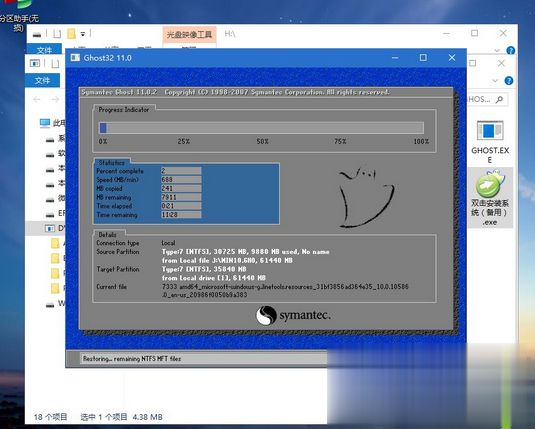Open help in the H:\ Explorer window

[510, 51]
